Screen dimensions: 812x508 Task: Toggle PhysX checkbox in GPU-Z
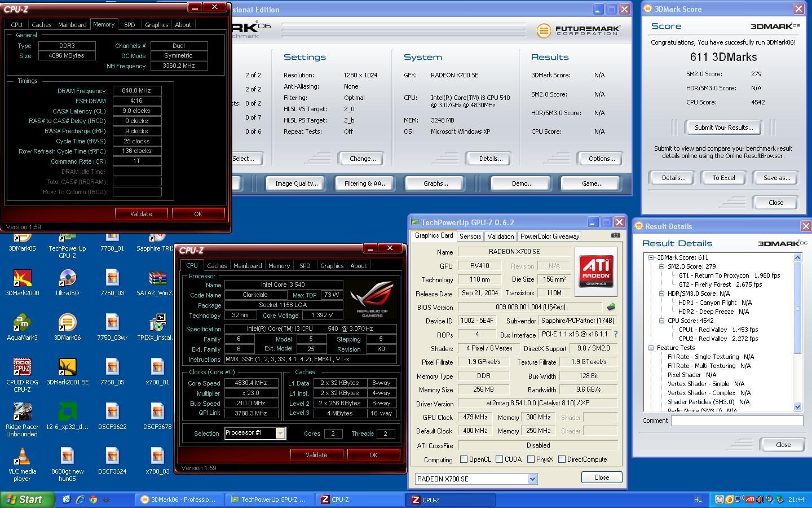(x=531, y=459)
